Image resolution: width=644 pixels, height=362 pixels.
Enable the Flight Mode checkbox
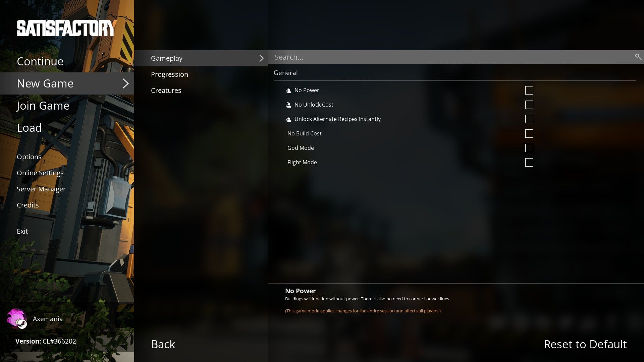[529, 162]
